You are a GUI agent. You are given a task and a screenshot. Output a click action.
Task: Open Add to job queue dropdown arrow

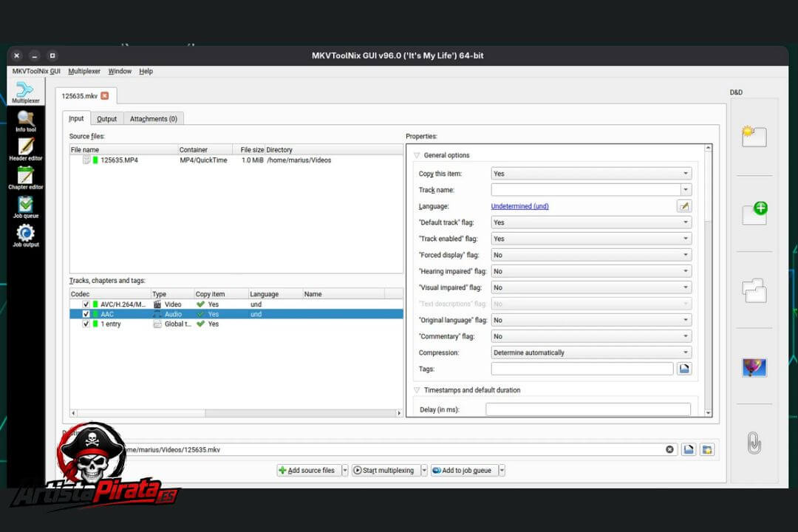click(x=502, y=471)
